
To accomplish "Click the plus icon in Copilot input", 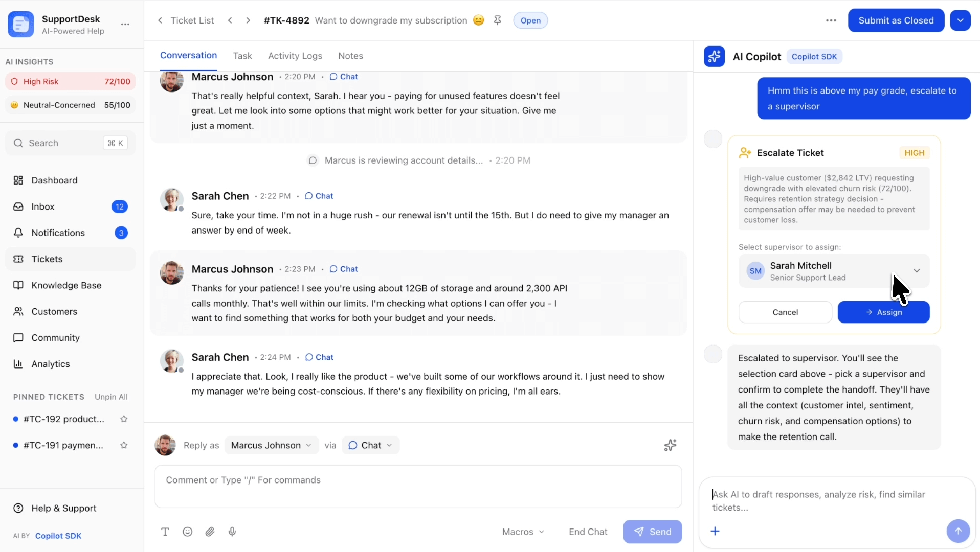I will point(715,531).
